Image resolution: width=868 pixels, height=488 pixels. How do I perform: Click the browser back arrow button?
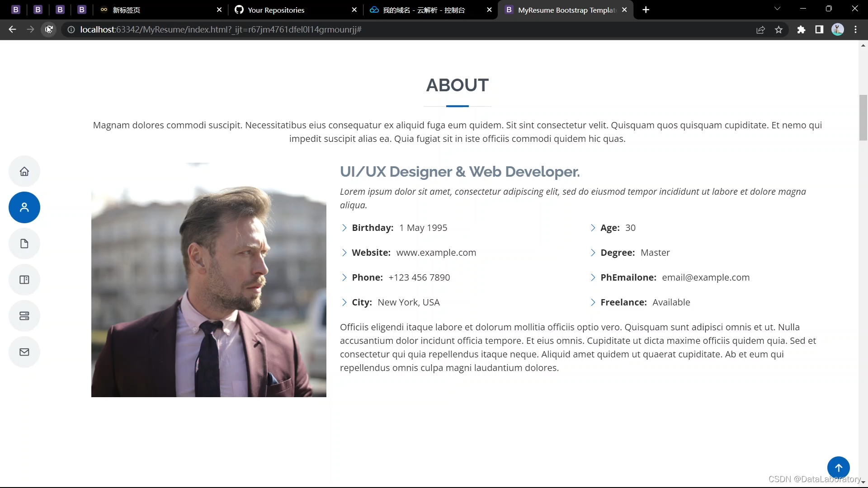pyautogui.click(x=12, y=30)
